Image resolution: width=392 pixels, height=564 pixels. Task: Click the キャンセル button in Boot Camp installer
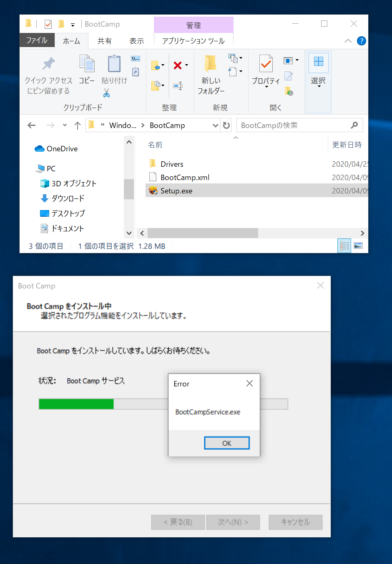pyautogui.click(x=296, y=522)
